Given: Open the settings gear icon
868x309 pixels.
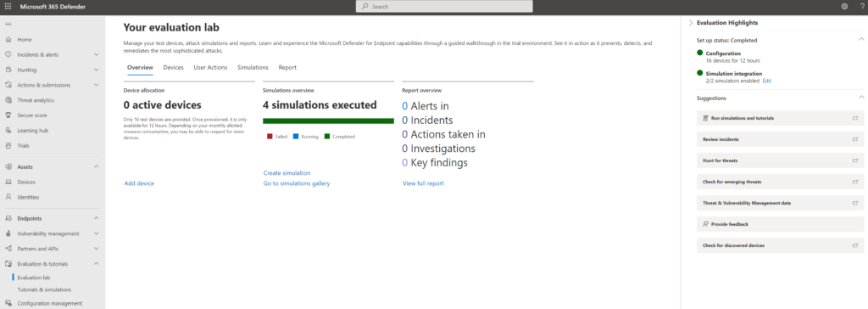Looking at the screenshot, I should (844, 7).
